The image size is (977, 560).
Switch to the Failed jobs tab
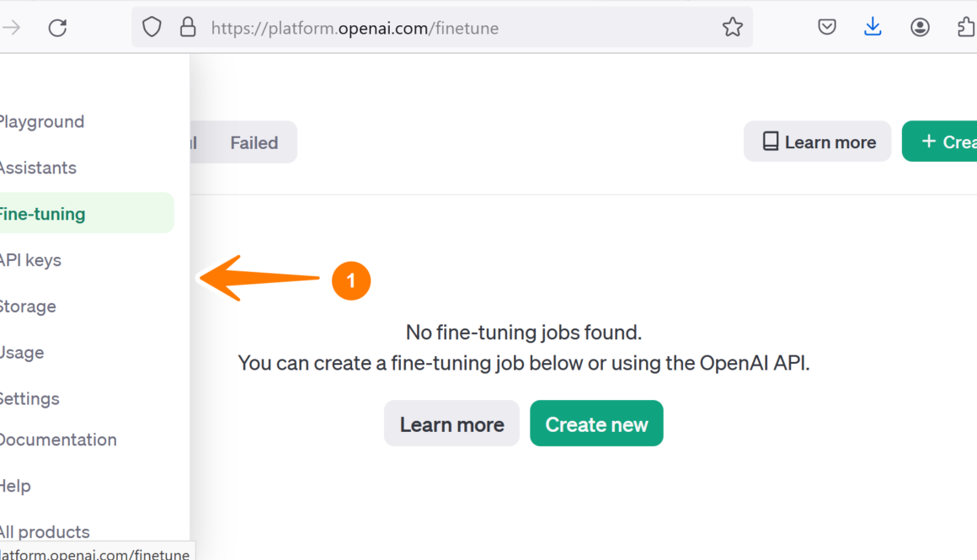click(254, 142)
